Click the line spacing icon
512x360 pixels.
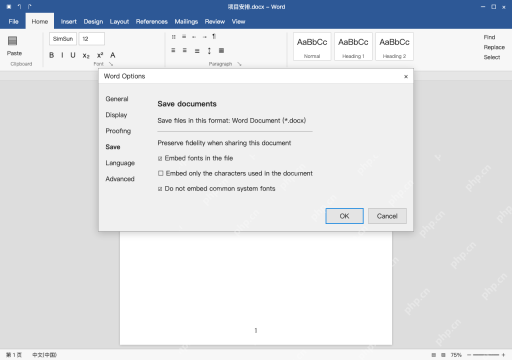(x=209, y=51)
